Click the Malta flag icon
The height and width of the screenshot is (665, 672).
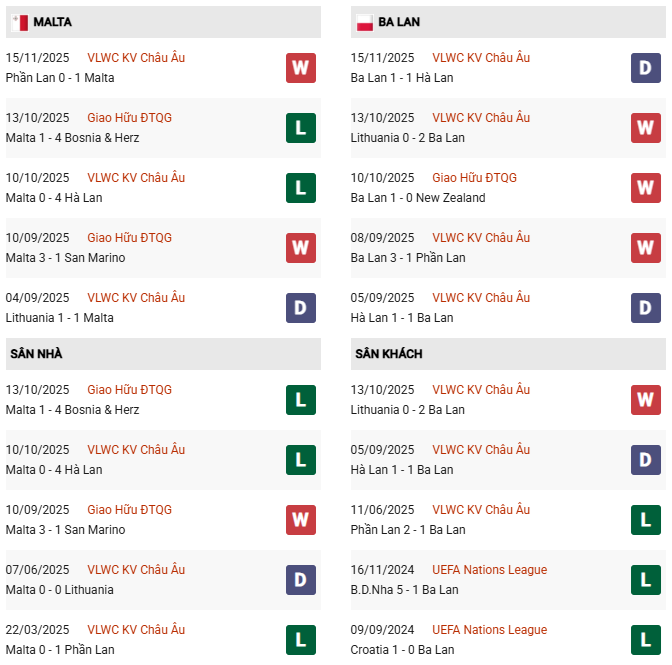coord(19,22)
